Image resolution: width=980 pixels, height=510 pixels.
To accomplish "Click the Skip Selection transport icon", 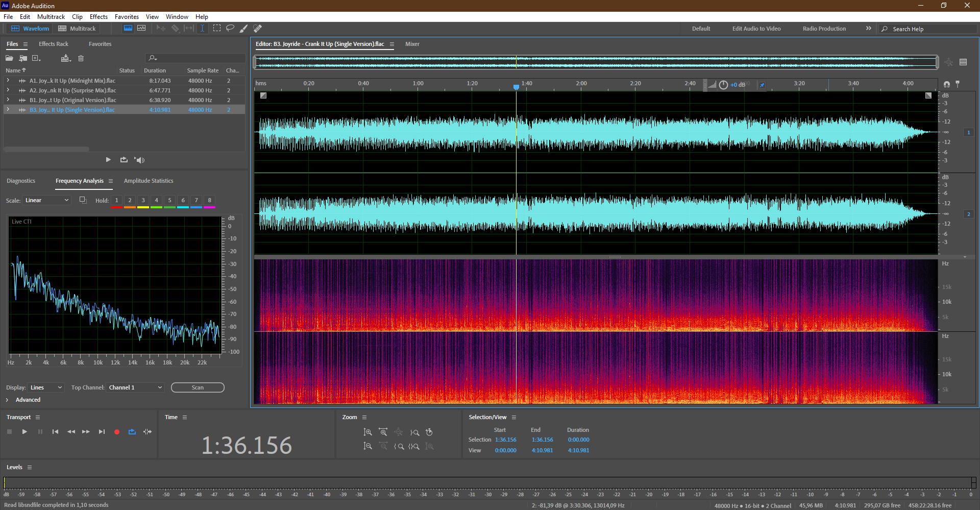I will tap(148, 432).
